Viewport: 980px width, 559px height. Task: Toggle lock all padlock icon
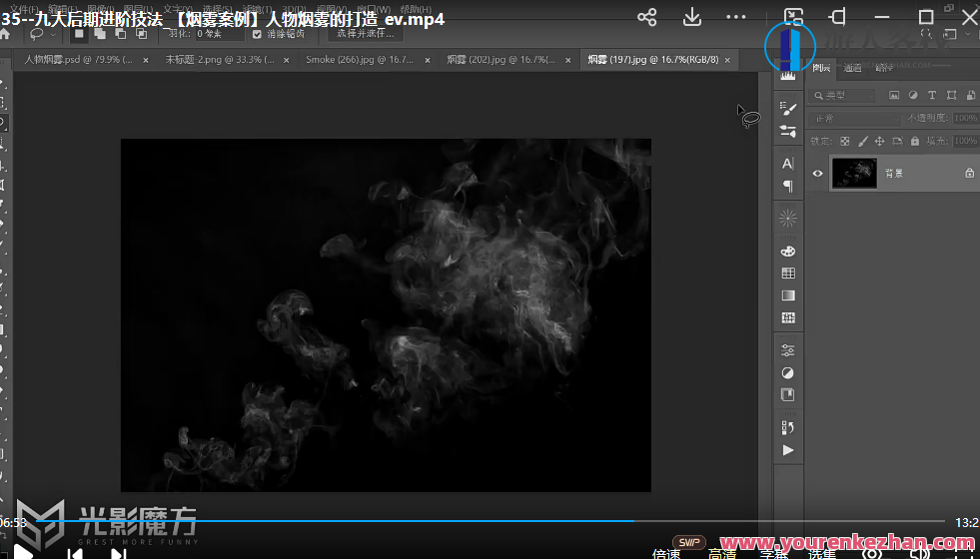tap(915, 141)
